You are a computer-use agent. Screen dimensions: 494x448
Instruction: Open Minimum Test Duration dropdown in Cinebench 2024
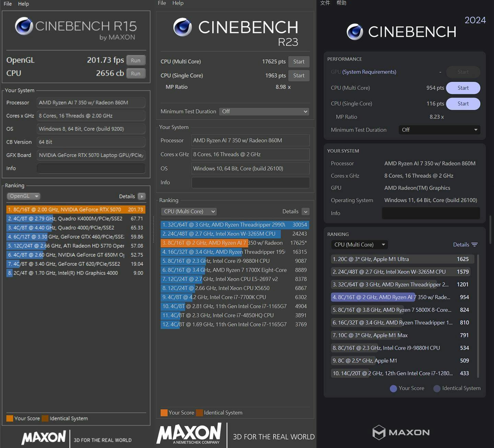439,130
